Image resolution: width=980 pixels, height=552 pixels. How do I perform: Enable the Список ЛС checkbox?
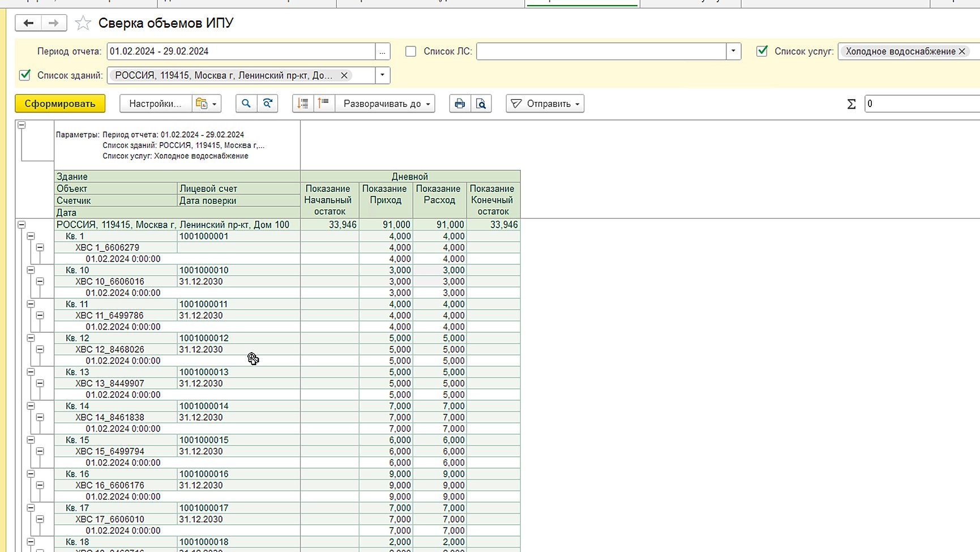(411, 52)
